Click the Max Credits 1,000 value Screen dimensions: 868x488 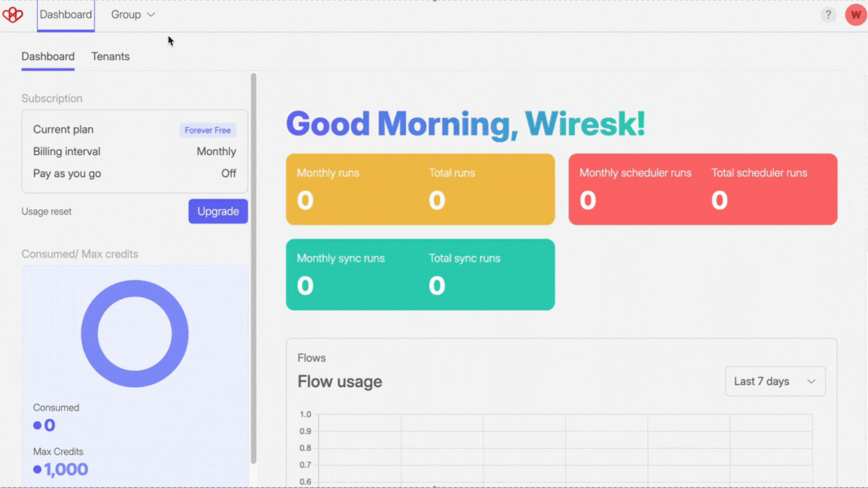tap(66, 469)
